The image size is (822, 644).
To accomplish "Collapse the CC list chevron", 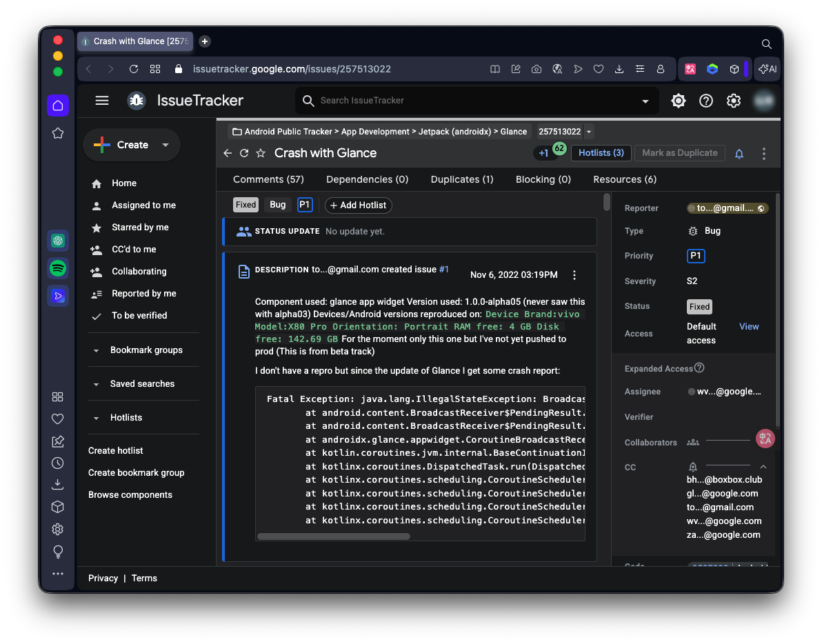I will [763, 467].
